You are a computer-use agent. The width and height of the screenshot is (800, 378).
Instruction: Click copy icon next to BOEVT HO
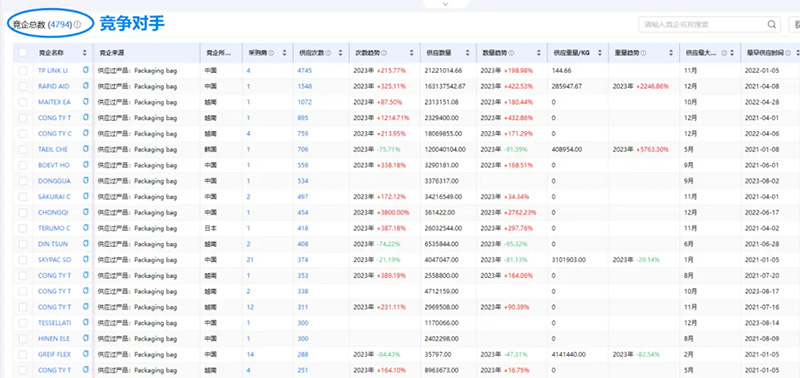85,165
